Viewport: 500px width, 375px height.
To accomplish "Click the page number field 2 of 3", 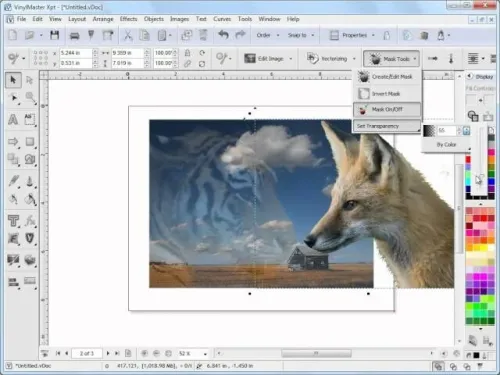I will pyautogui.click(x=87, y=353).
